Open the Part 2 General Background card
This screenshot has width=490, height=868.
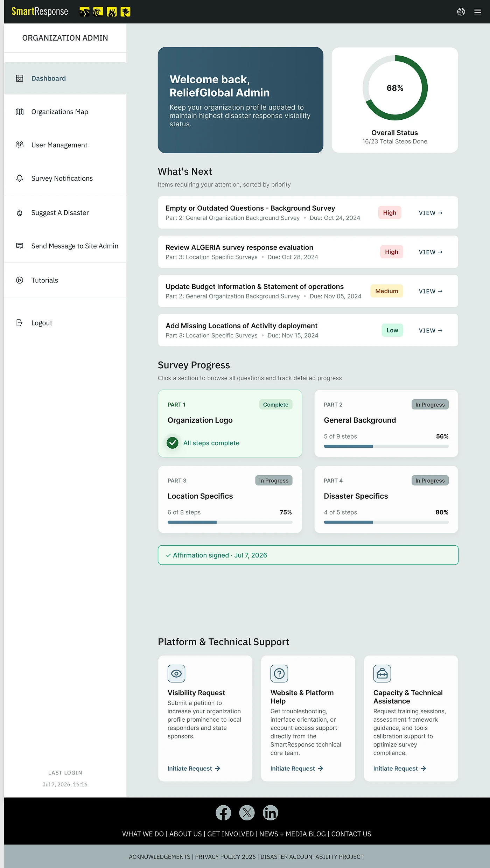pyautogui.click(x=386, y=423)
